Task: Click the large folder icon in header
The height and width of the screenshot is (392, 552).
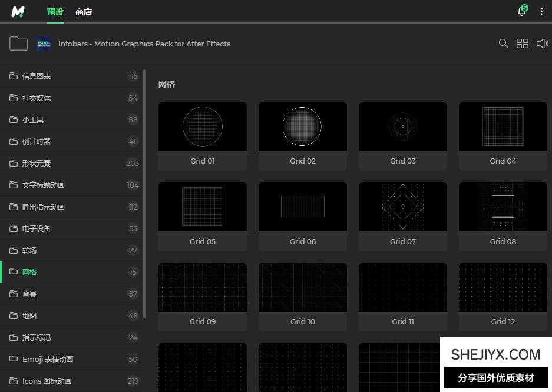Action: 18,44
